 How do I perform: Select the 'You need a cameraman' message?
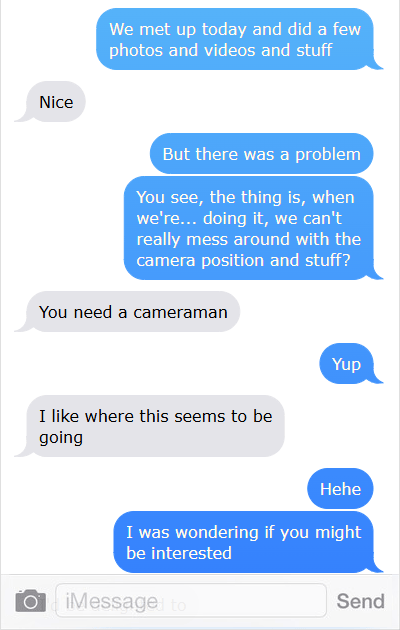pyautogui.click(x=133, y=312)
